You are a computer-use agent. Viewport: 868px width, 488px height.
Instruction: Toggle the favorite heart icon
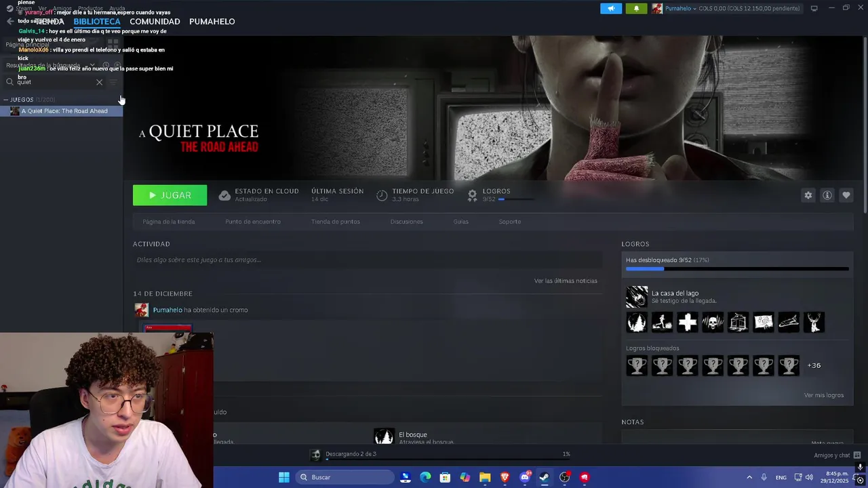click(846, 195)
